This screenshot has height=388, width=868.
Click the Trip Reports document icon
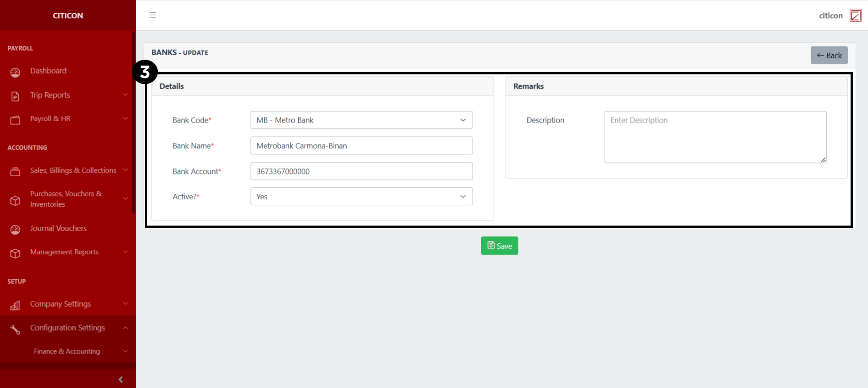point(15,96)
